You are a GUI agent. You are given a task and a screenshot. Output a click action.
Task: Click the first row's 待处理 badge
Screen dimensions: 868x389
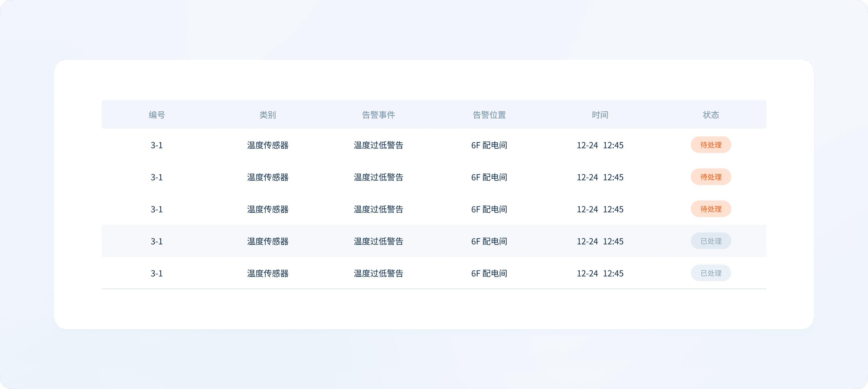[x=711, y=145]
